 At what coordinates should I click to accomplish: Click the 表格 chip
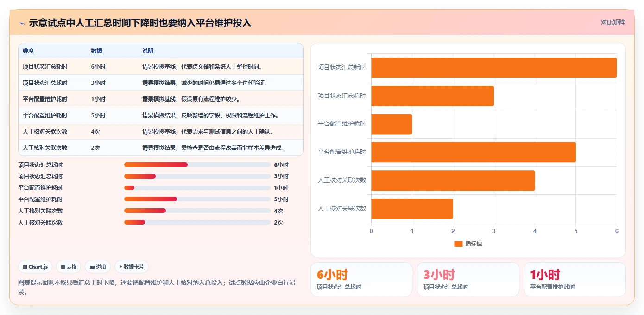[69, 267]
